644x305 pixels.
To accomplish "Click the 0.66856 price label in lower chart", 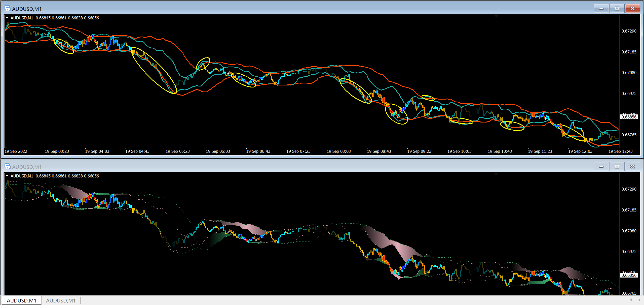I will (629, 275).
